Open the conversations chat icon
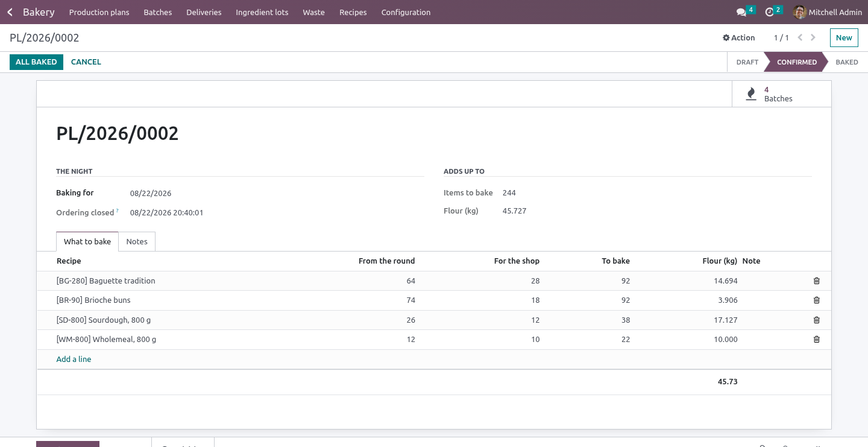This screenshot has height=447, width=868. coord(741,12)
